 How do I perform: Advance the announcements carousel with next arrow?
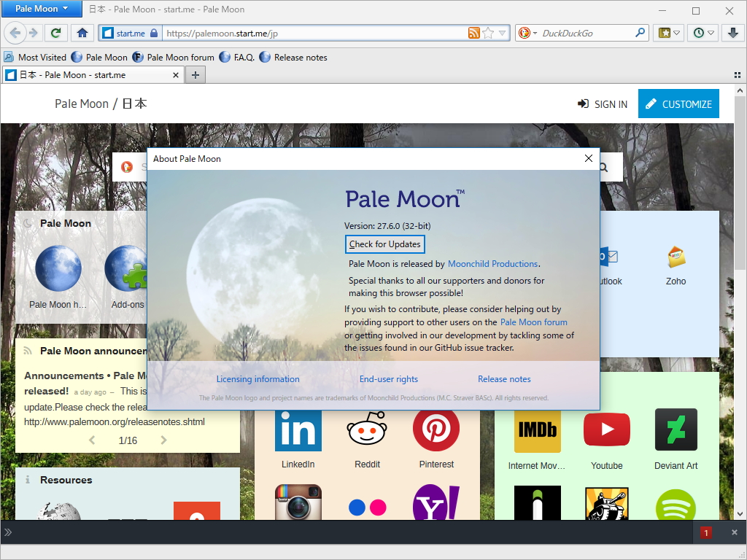tap(163, 440)
